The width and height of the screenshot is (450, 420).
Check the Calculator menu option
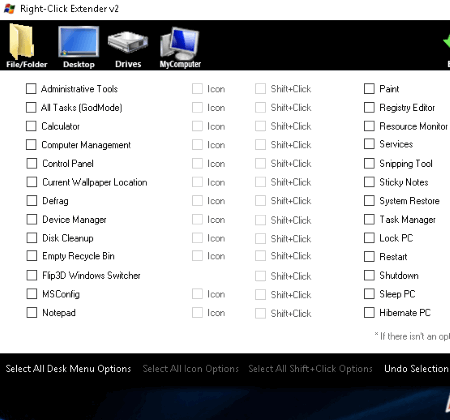[x=31, y=126]
